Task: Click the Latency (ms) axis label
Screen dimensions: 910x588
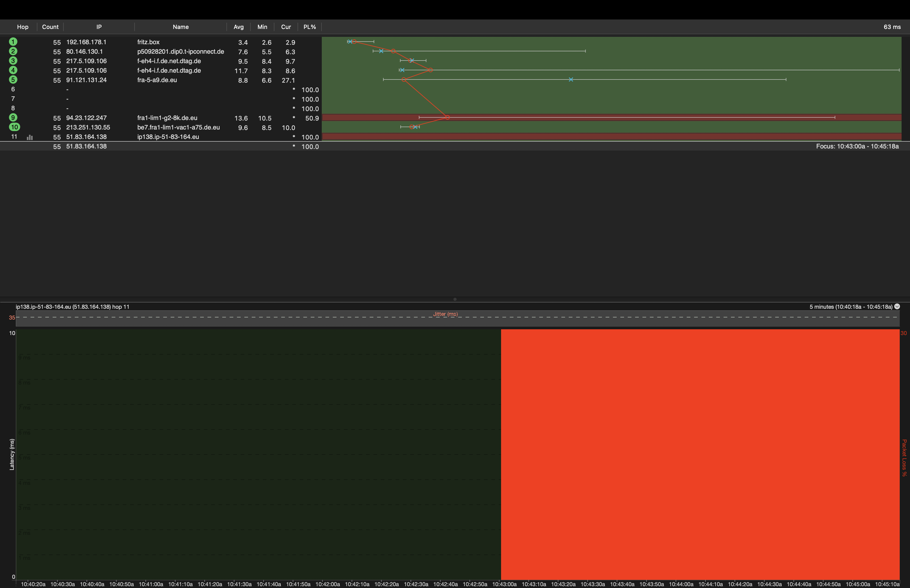Action: pyautogui.click(x=12, y=454)
